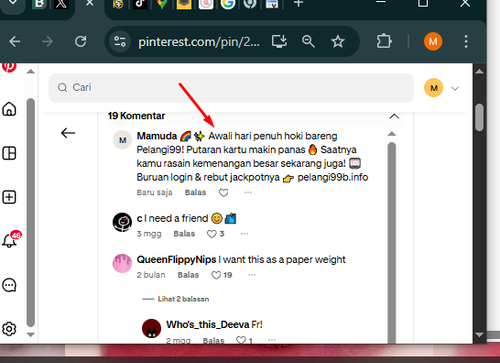Click the '3 mgg' timestamp
The image size is (500, 363).
point(149,234)
